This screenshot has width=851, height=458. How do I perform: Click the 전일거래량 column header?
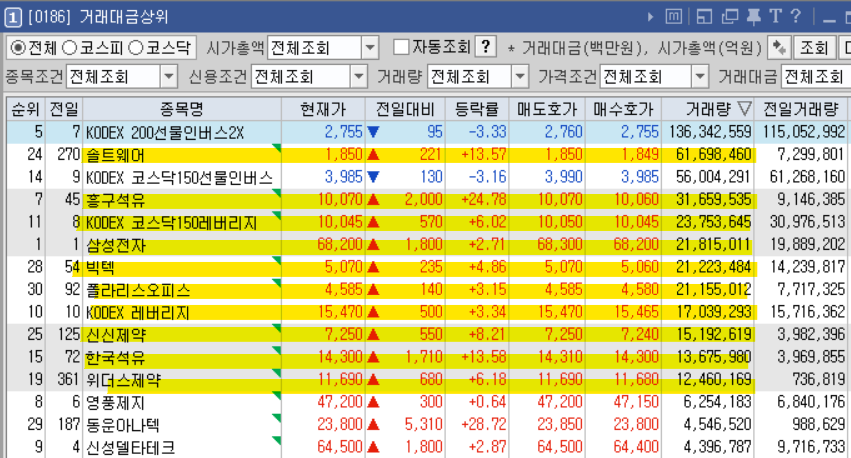click(801, 109)
